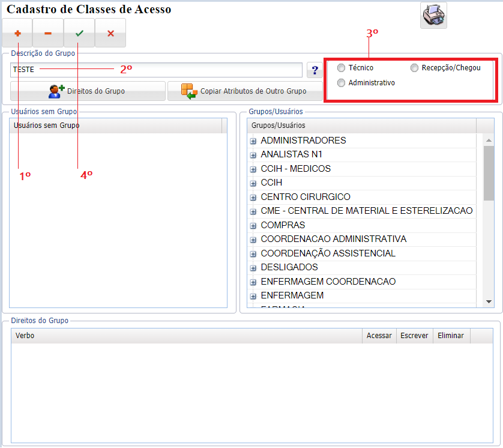Screen dimensions: 503x448
Task: Select the Técnico radio option
Action: [342, 68]
